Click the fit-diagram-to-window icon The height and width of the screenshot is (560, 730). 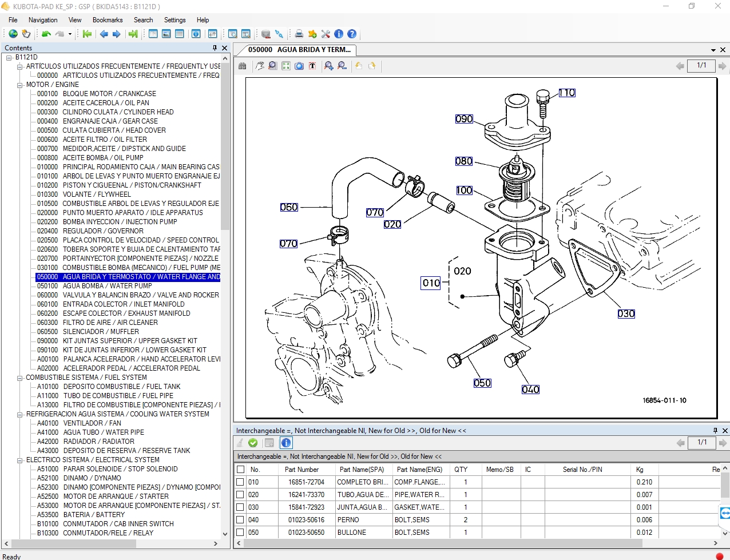tap(285, 66)
